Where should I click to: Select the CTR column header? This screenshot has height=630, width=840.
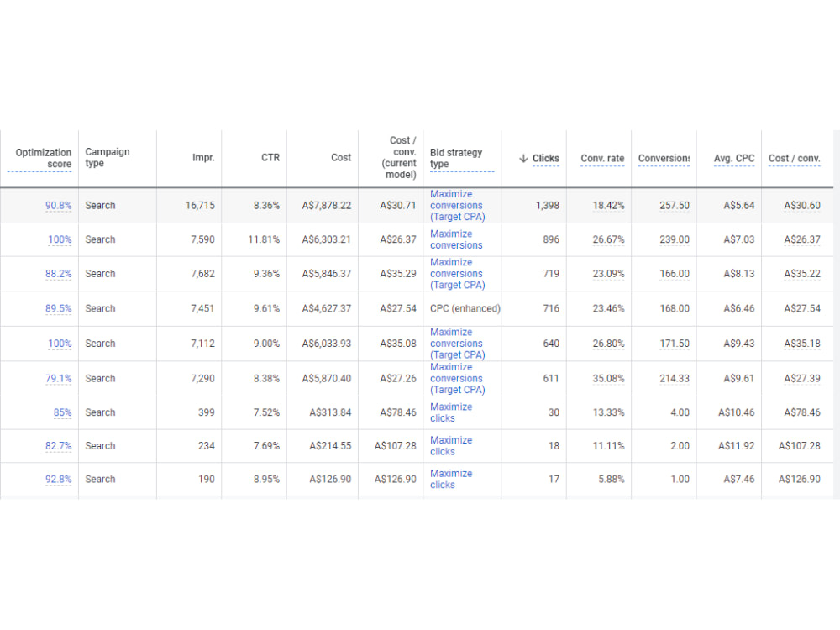270,158
